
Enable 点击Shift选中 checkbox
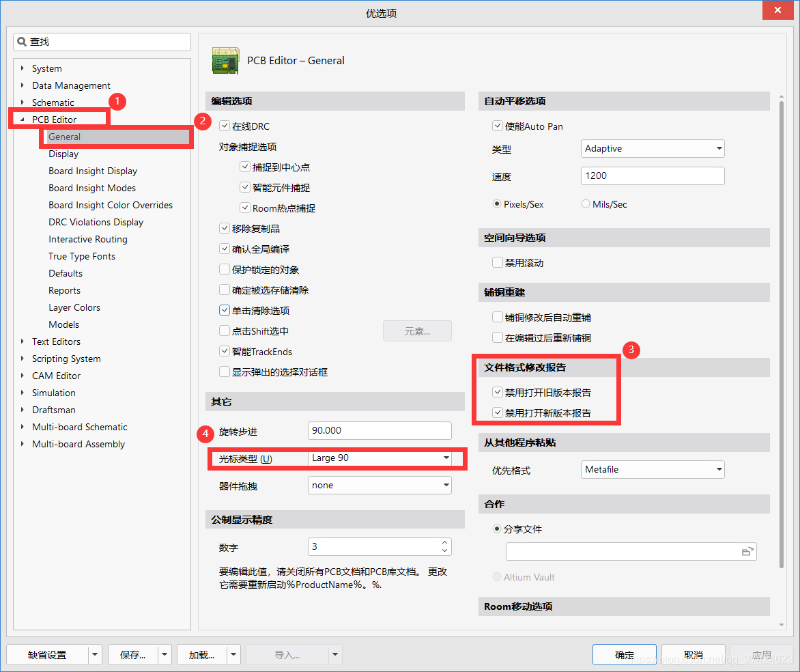(x=225, y=331)
